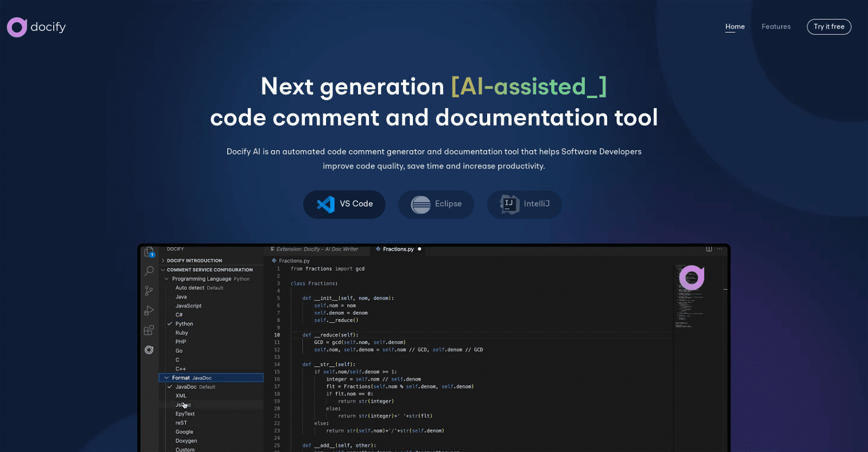The height and width of the screenshot is (452, 868).
Task: Click the purple Docify floating logo in the editor
Action: click(x=692, y=278)
